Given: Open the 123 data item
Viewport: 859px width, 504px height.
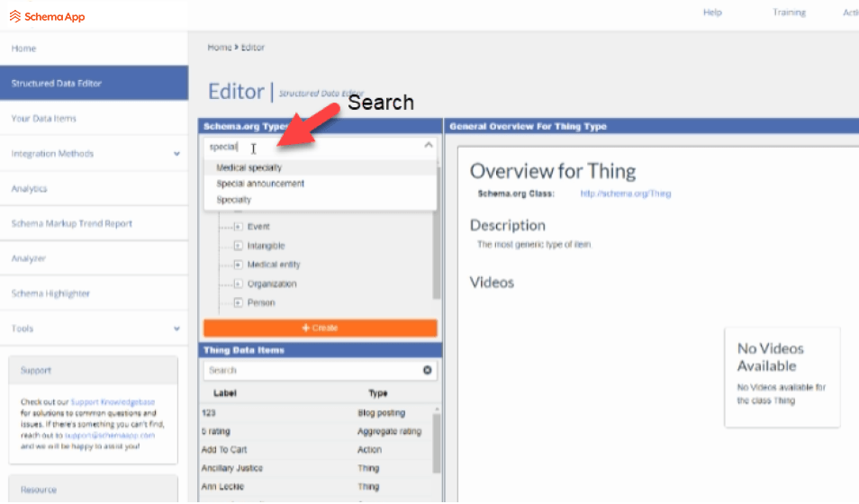Looking at the screenshot, I should pyautogui.click(x=208, y=413).
